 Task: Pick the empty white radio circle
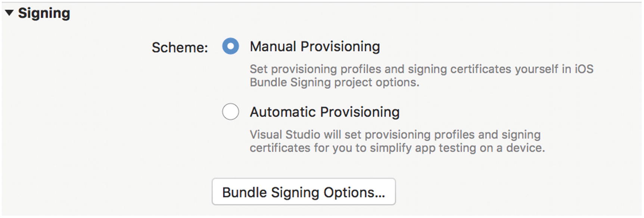pos(230,112)
